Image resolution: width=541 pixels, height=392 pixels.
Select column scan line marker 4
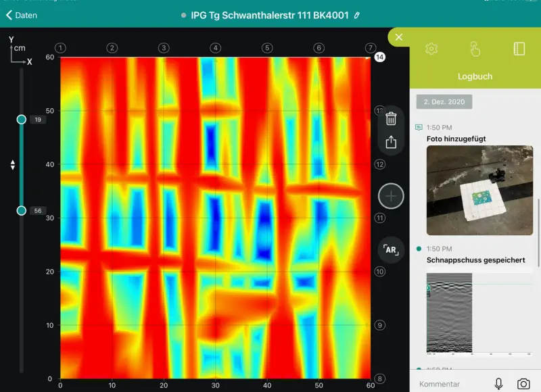[215, 48]
